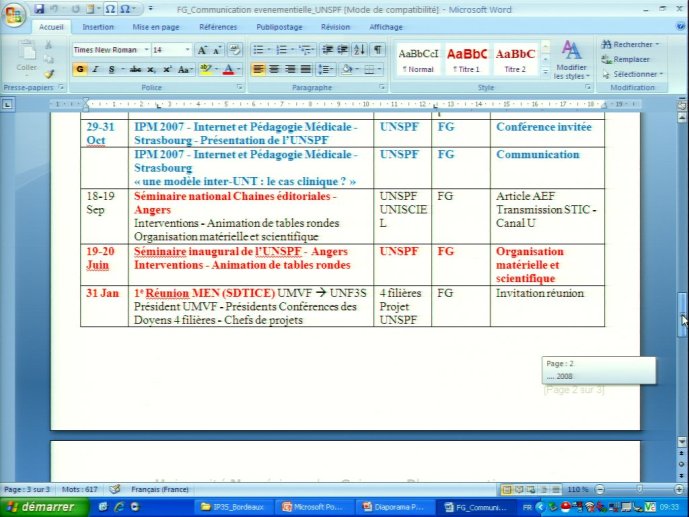Switch to the Accueil tab

51,27
